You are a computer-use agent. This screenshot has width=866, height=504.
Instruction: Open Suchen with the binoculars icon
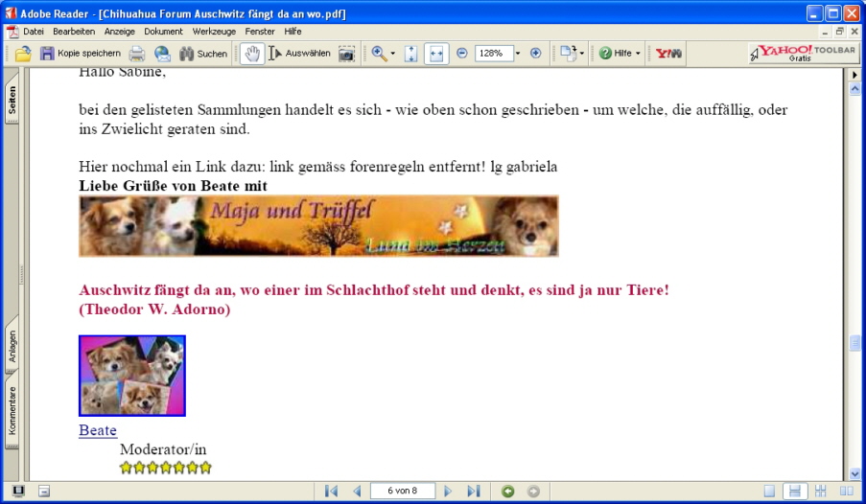[203, 54]
